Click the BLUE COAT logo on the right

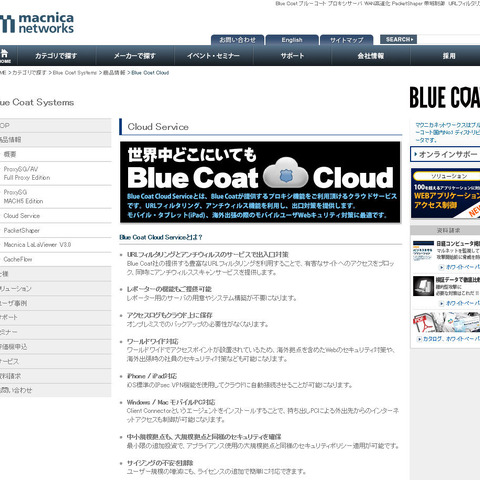coord(445,97)
